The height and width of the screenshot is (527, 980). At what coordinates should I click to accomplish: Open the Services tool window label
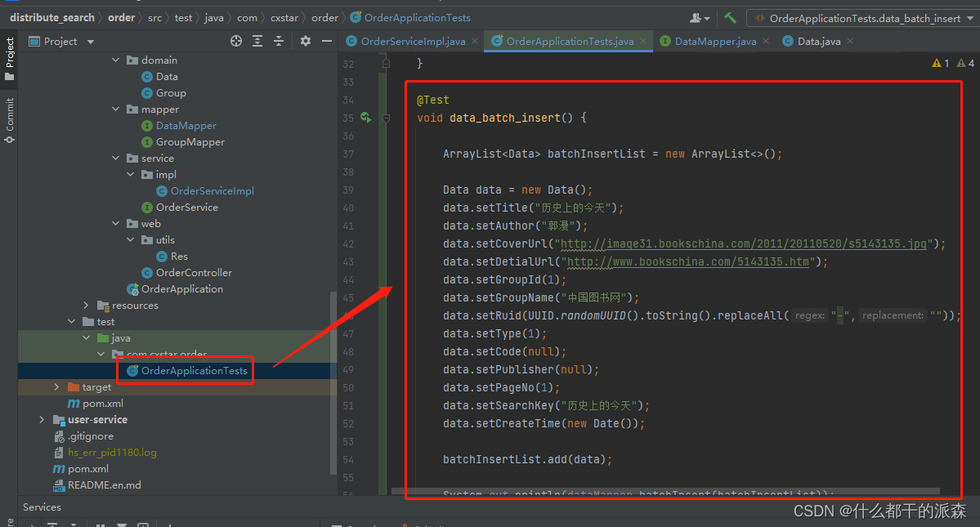[42, 507]
